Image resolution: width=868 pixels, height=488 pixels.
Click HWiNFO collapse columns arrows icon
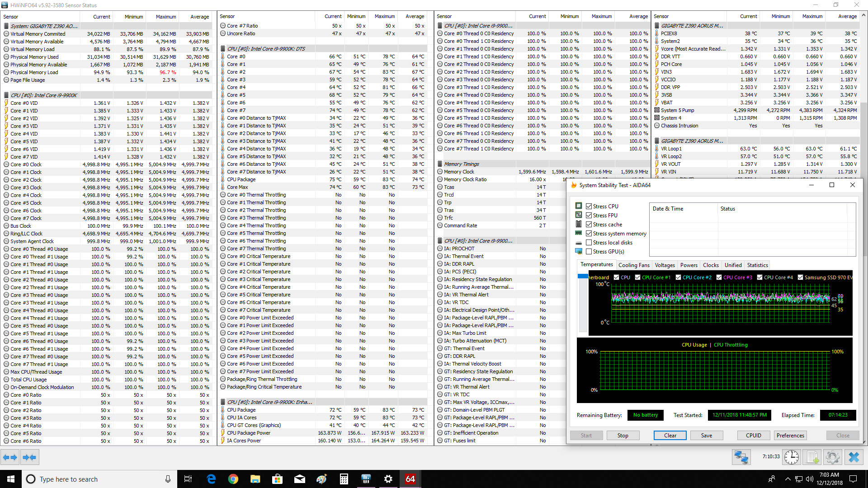point(29,457)
